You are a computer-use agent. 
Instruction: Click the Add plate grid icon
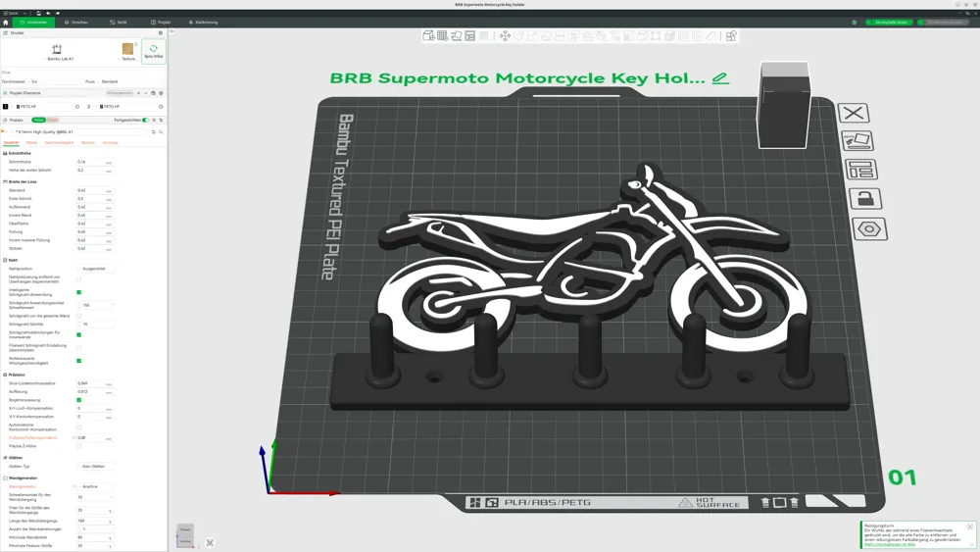(x=443, y=36)
